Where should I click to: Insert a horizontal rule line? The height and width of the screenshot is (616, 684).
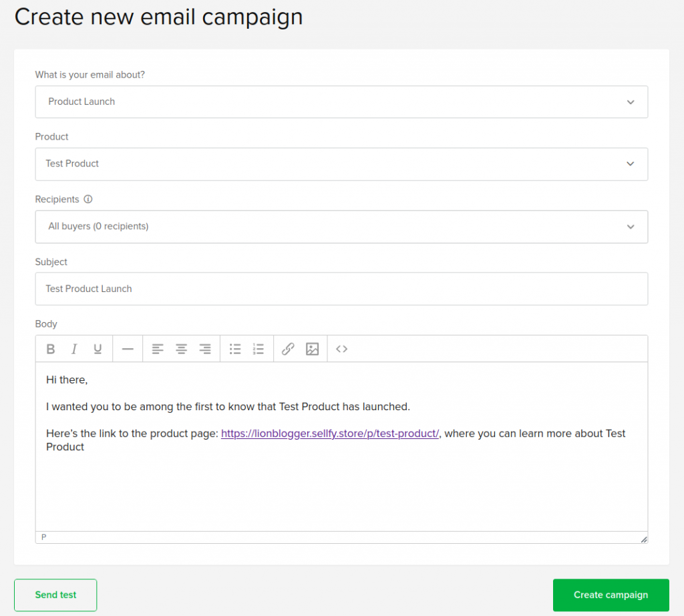[x=128, y=349]
